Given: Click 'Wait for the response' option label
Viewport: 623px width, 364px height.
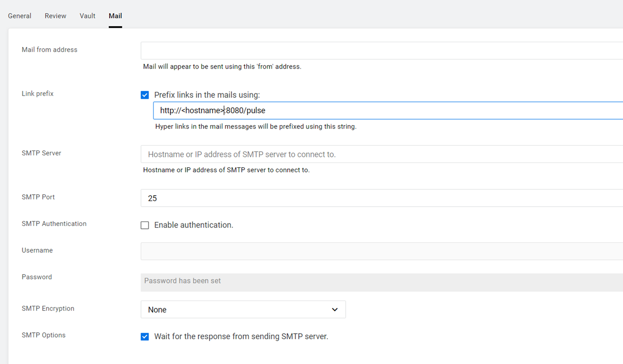Looking at the screenshot, I should click(241, 337).
